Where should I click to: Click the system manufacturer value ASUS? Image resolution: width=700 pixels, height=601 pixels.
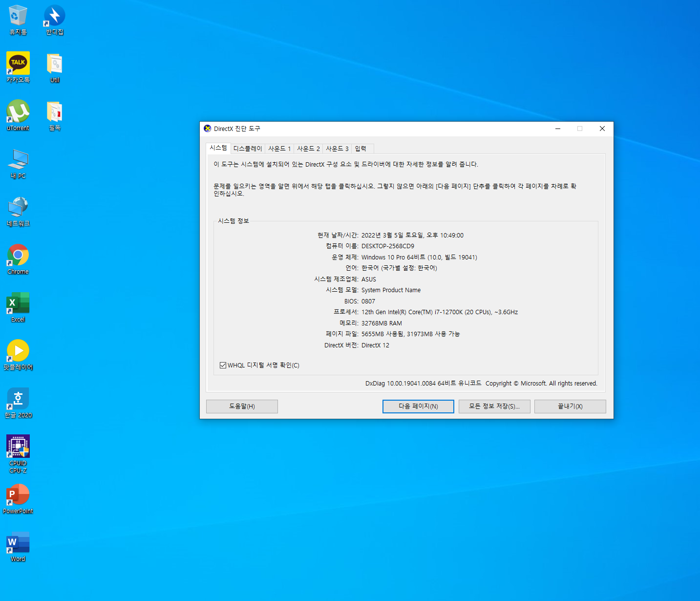click(x=369, y=279)
